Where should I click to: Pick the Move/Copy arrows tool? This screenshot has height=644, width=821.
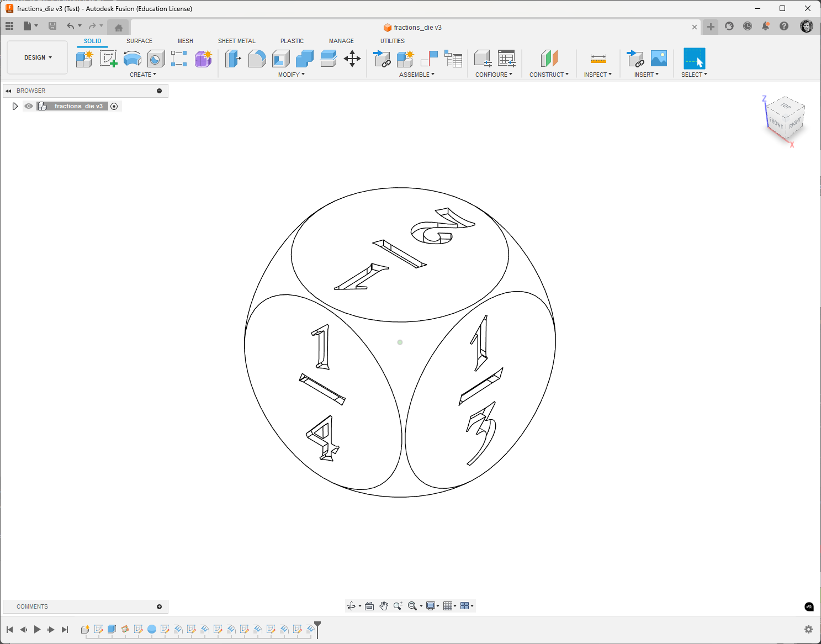pos(352,59)
